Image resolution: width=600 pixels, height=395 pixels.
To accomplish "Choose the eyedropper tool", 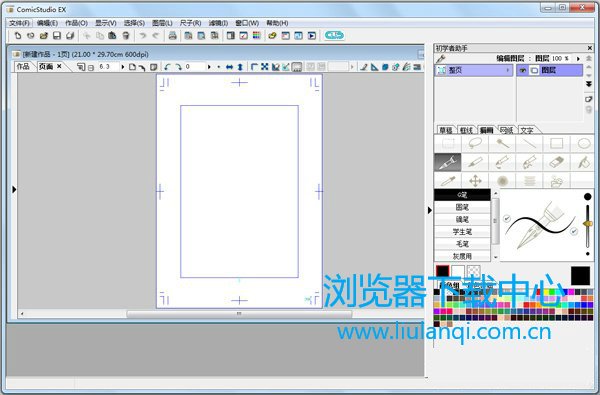I will [448, 181].
